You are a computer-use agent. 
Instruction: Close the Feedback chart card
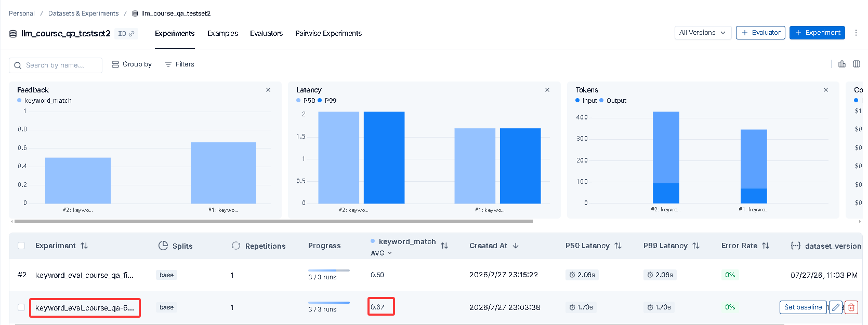click(x=268, y=90)
